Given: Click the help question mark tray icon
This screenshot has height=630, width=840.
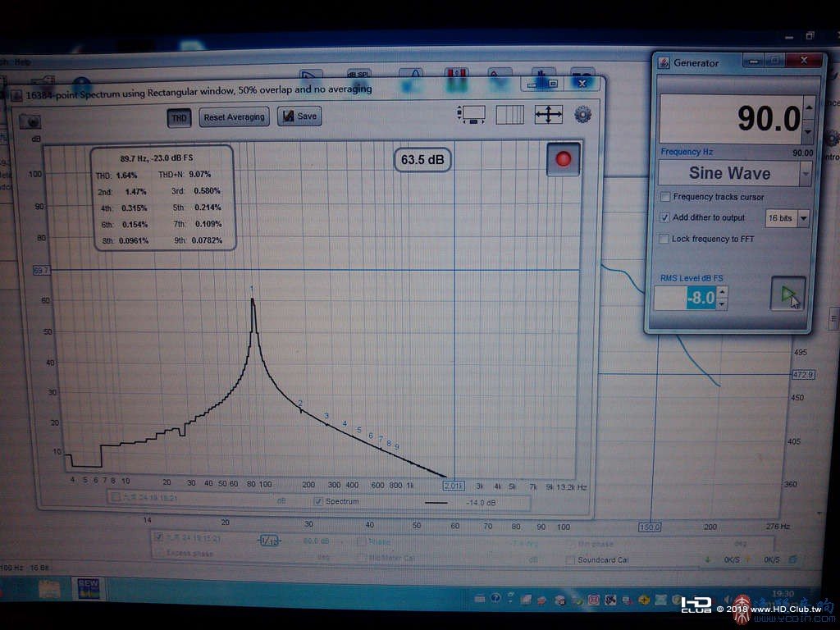Looking at the screenshot, I should coord(496,598).
